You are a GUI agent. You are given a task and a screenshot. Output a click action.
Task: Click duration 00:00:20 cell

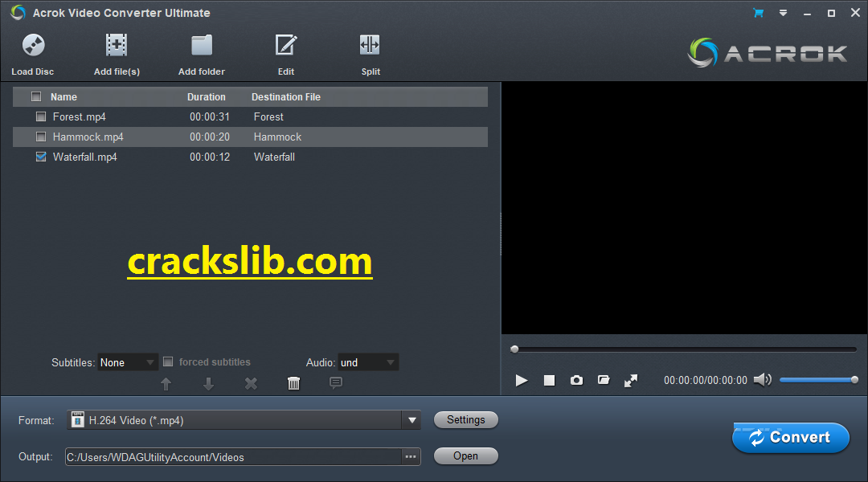coord(209,137)
